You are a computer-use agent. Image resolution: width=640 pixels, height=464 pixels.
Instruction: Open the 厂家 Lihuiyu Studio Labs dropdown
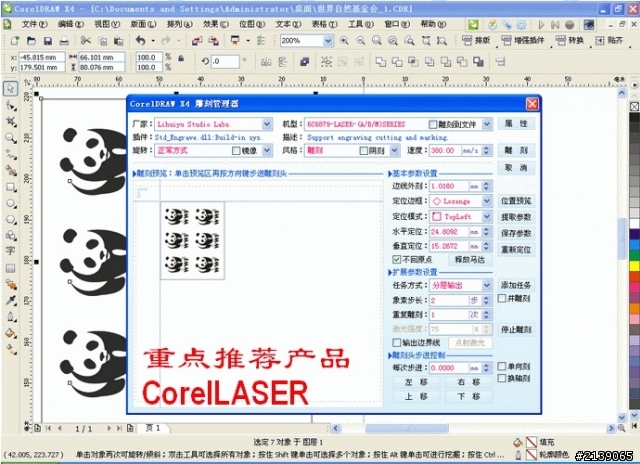pyautogui.click(x=267, y=124)
